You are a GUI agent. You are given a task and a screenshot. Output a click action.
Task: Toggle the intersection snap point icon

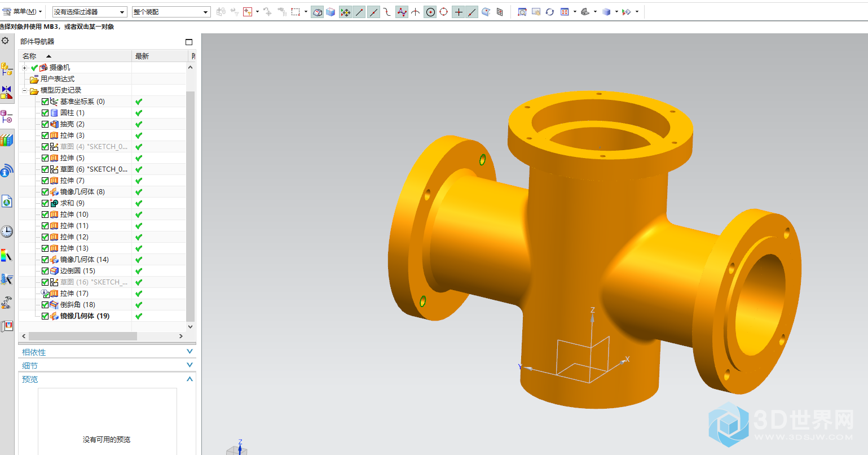[416, 11]
